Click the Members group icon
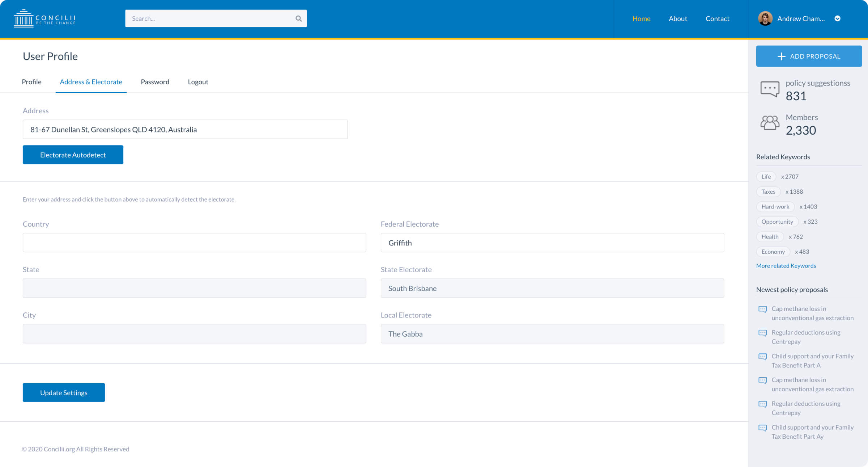The image size is (868, 467). coord(770,123)
